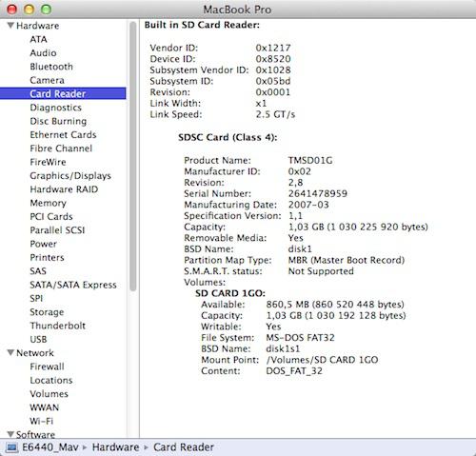
Task: Show Graphics/Displays details
Action: [70, 176]
